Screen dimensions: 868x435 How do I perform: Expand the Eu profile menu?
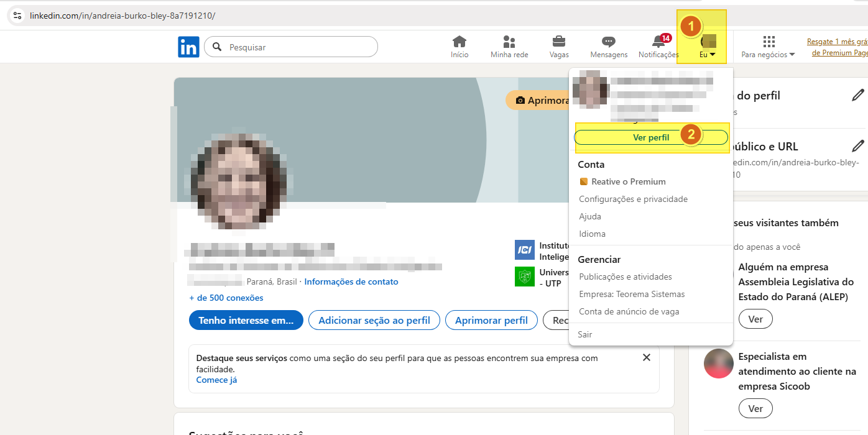click(708, 47)
